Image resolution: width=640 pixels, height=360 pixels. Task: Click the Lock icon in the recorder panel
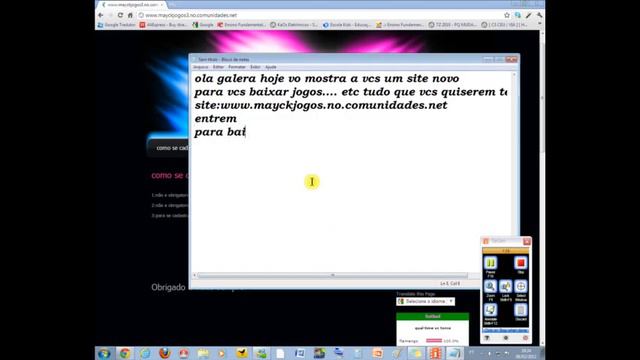(505, 287)
